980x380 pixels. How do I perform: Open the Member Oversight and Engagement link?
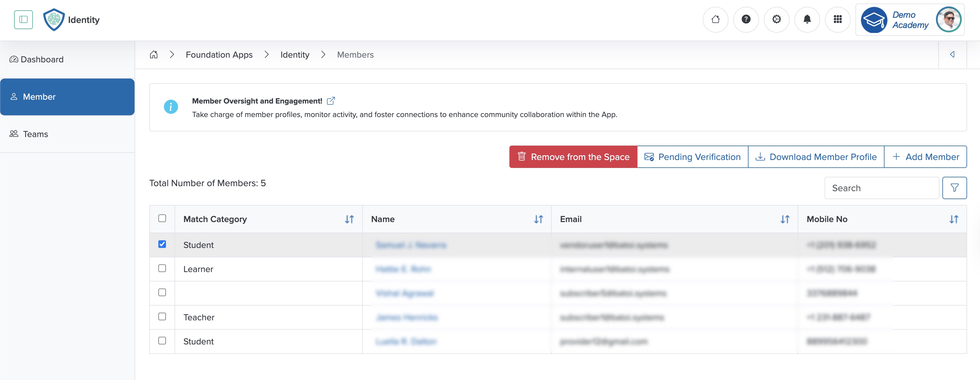(x=330, y=101)
